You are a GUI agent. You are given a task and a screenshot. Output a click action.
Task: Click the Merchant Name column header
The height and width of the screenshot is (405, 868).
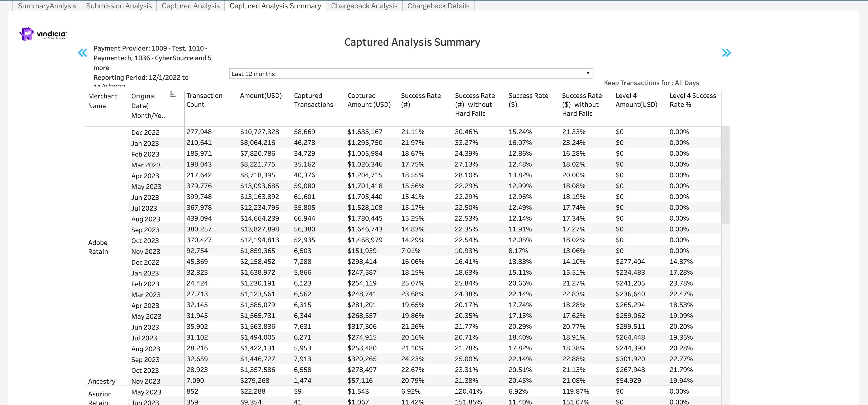(103, 101)
